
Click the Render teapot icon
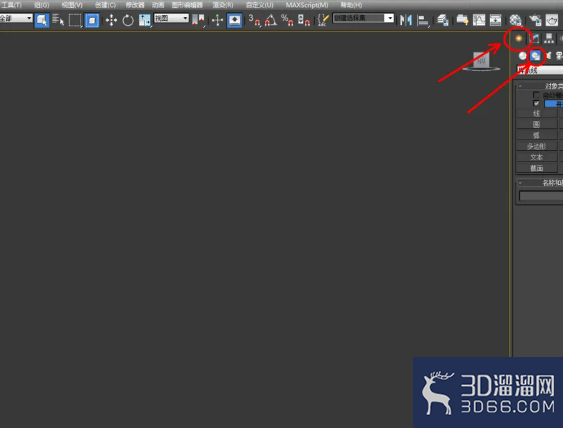[552, 20]
